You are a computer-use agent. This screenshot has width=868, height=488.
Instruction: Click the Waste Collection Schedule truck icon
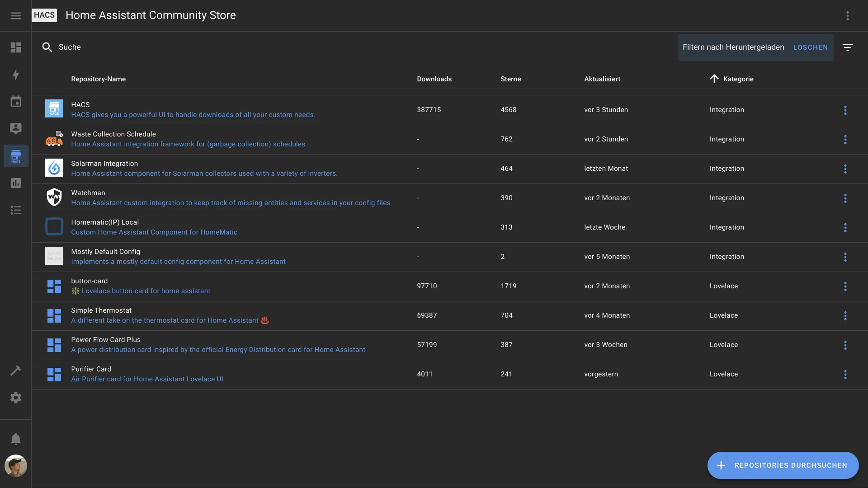click(54, 139)
